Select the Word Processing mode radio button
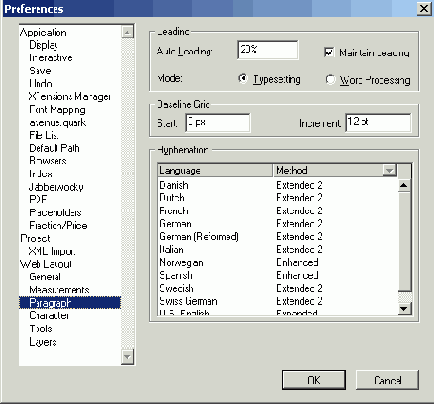Viewport: 434px width, 404px height. [330, 80]
